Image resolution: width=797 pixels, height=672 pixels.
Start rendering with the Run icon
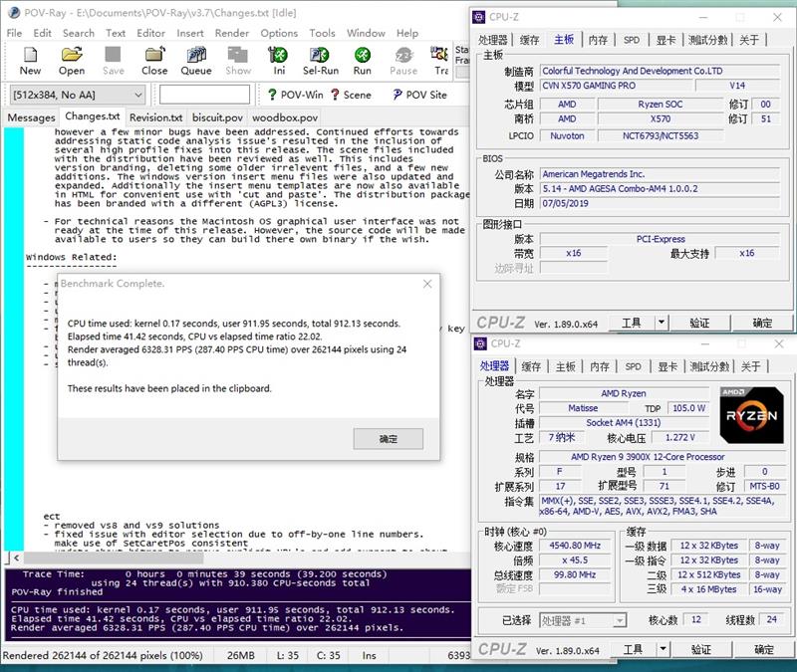pyautogui.click(x=363, y=60)
